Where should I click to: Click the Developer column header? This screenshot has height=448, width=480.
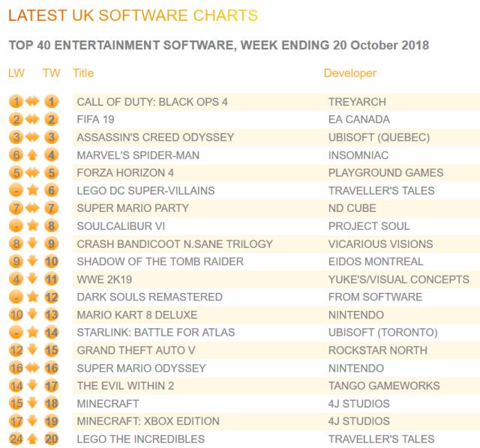(x=350, y=73)
